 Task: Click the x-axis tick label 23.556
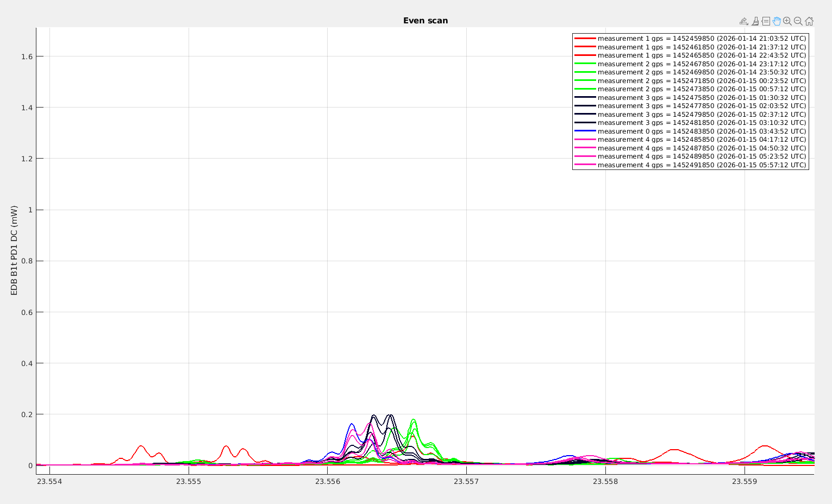[x=327, y=482]
